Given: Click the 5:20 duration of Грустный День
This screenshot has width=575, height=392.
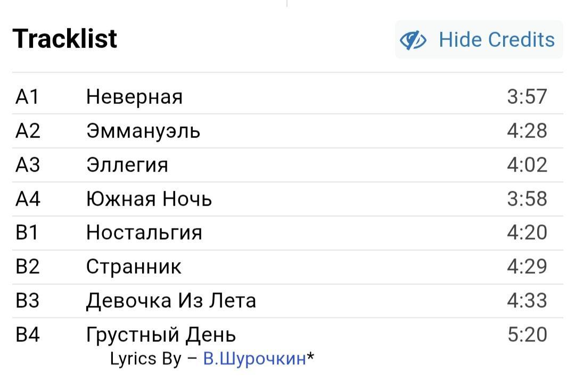Looking at the screenshot, I should (527, 335).
